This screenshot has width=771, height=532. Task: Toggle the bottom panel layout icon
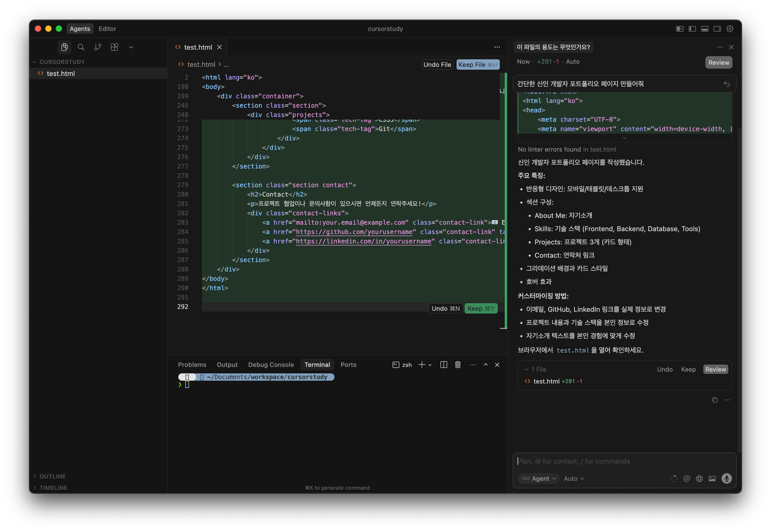pos(705,29)
